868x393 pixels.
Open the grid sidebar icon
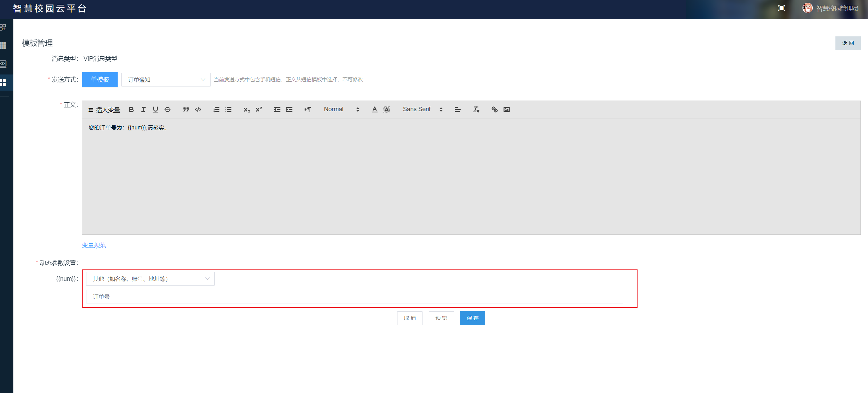click(x=3, y=45)
